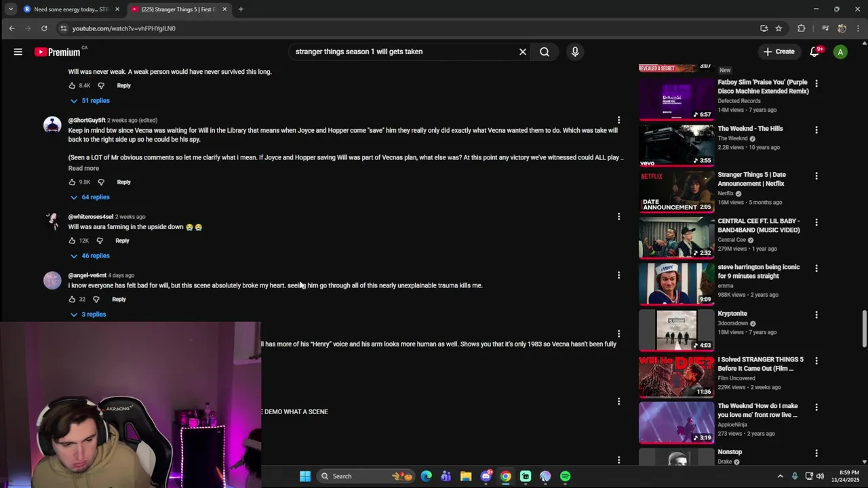Open more options for Fatboy Slim video
This screenshot has width=868, height=488.
[816, 83]
